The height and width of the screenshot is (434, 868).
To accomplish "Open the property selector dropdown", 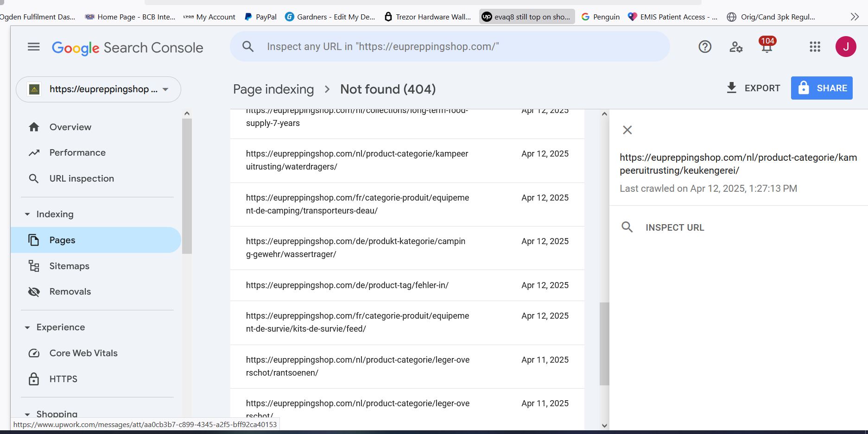I will [x=98, y=89].
